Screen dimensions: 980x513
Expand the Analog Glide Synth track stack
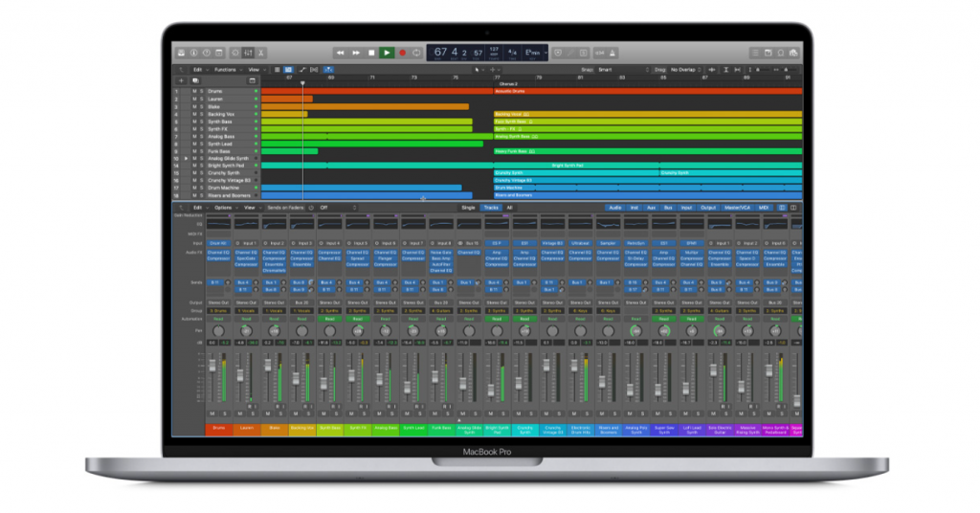click(186, 158)
